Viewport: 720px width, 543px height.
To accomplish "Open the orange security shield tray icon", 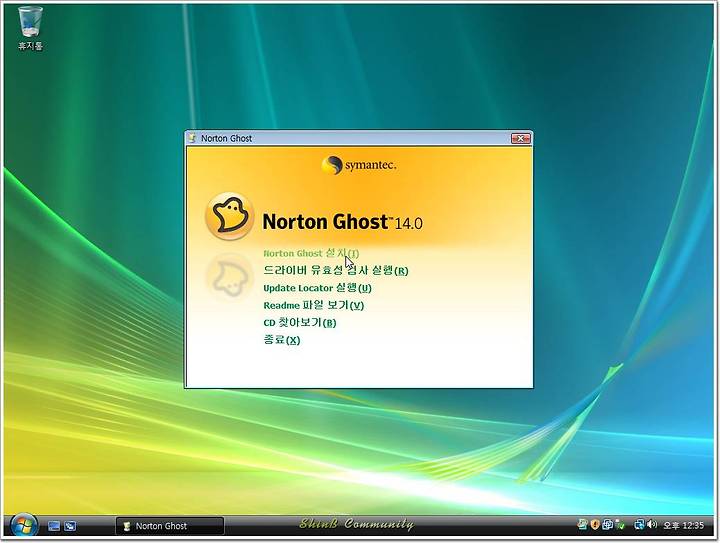I will pyautogui.click(x=596, y=524).
